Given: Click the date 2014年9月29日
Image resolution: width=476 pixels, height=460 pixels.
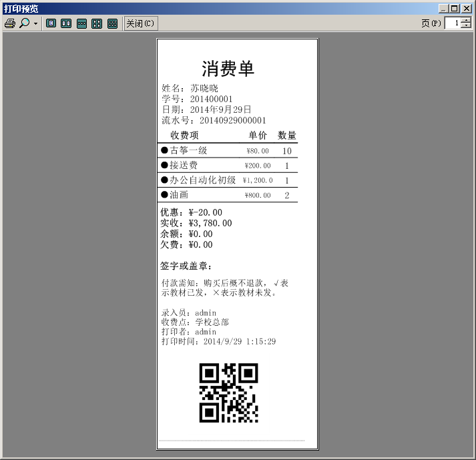Looking at the screenshot, I should (221, 109).
